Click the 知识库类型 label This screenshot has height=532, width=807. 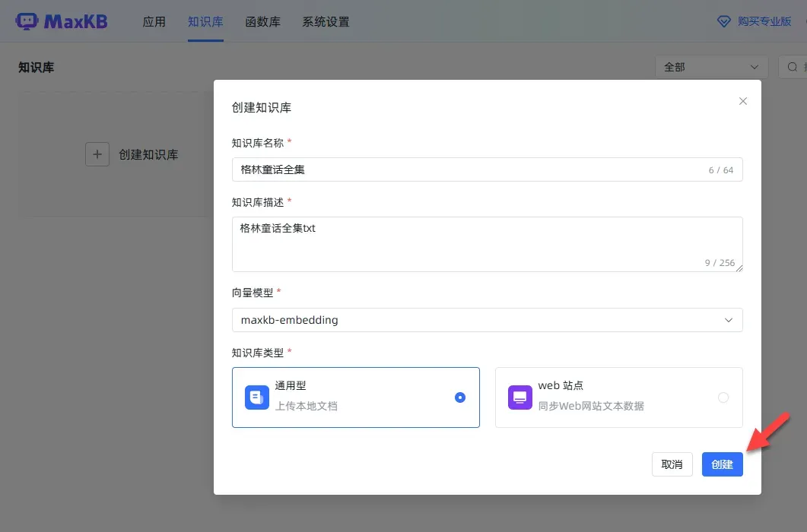[257, 353]
